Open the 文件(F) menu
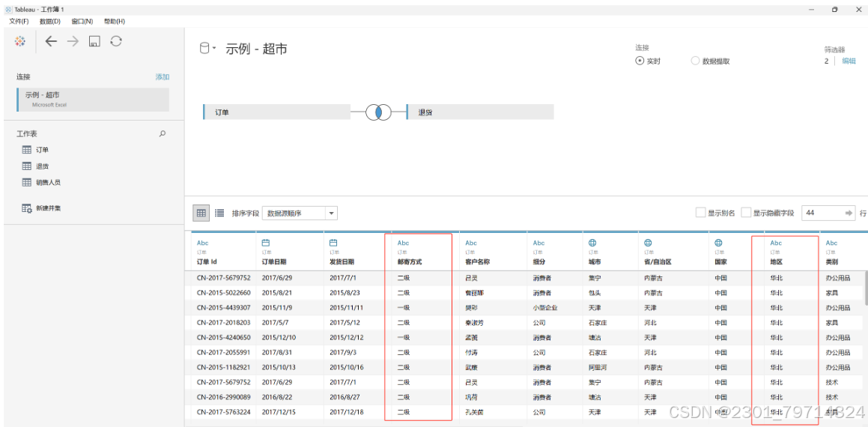The image size is (868, 427). (19, 21)
